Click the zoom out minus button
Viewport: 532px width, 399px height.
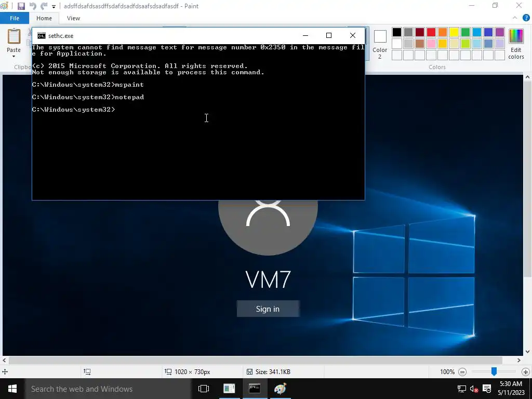pyautogui.click(x=462, y=372)
